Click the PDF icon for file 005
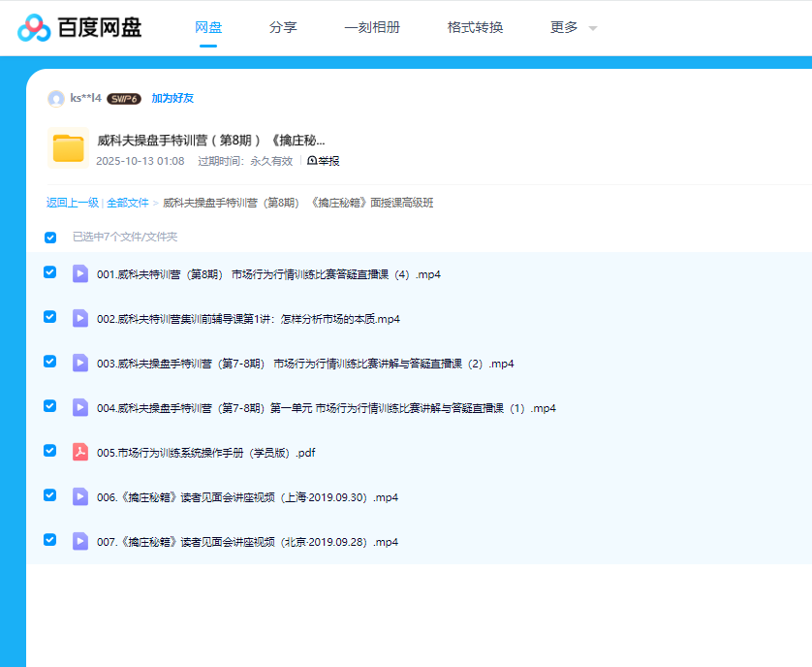This screenshot has width=812, height=667. (x=80, y=452)
